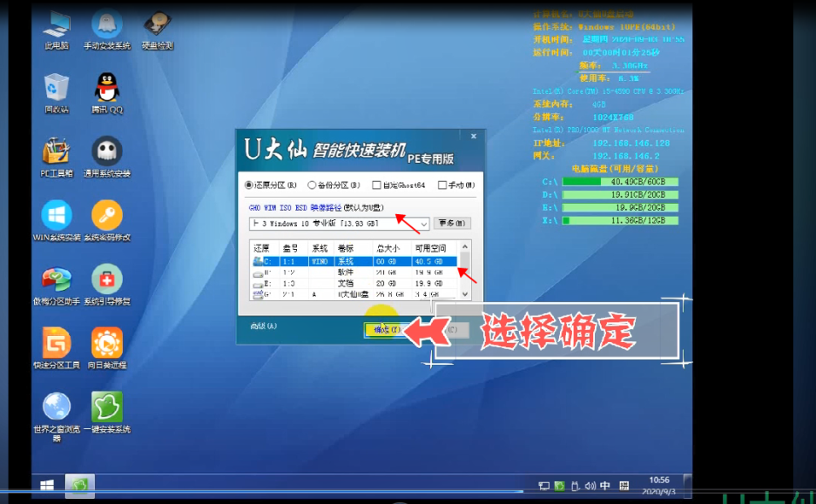Open 向日葵远程 sunflower icon
Image resolution: width=816 pixels, height=504 pixels.
pyautogui.click(x=107, y=348)
